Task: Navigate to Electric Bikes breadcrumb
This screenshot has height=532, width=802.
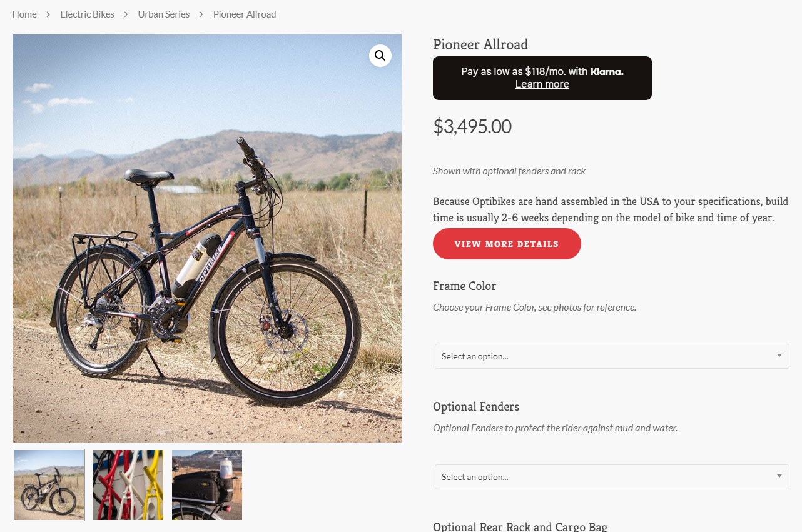Action: (87, 14)
